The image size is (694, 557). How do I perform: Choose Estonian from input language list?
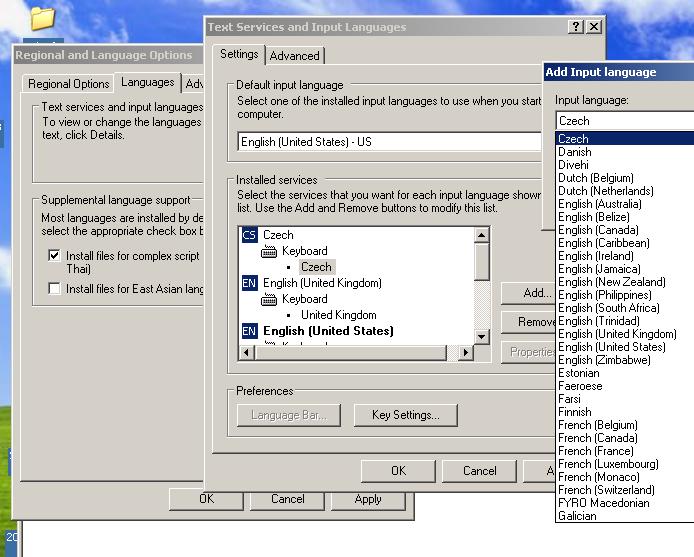click(625, 373)
